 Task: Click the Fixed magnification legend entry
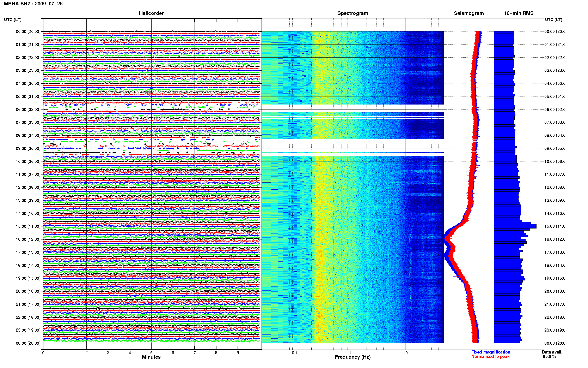(x=491, y=352)
